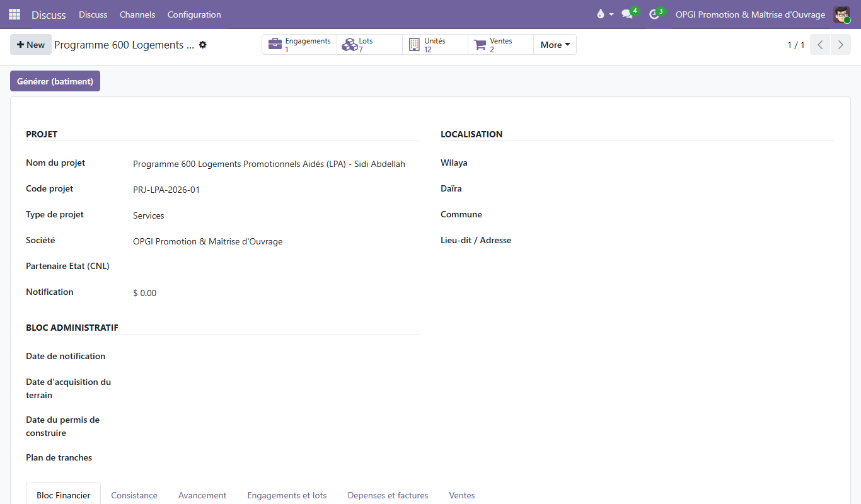
Task: Open Unités stat button showing 12
Action: tap(436, 45)
